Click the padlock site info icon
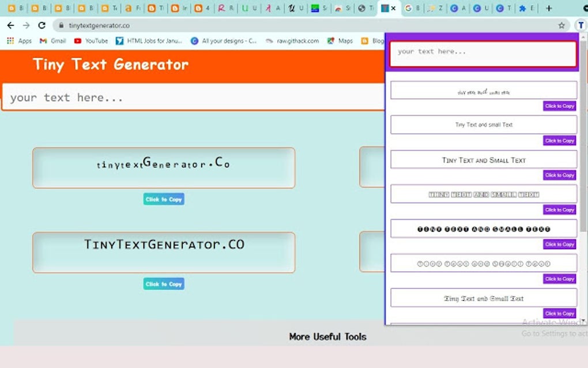The width and height of the screenshot is (588, 368). pyautogui.click(x=61, y=25)
